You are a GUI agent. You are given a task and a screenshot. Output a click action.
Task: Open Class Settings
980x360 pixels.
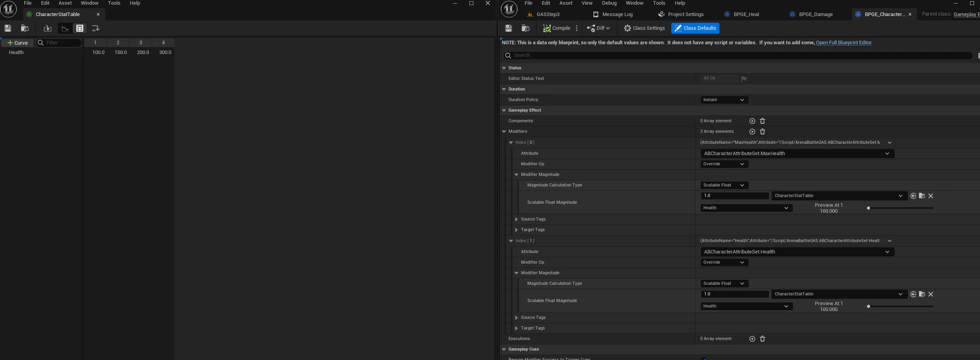click(644, 28)
